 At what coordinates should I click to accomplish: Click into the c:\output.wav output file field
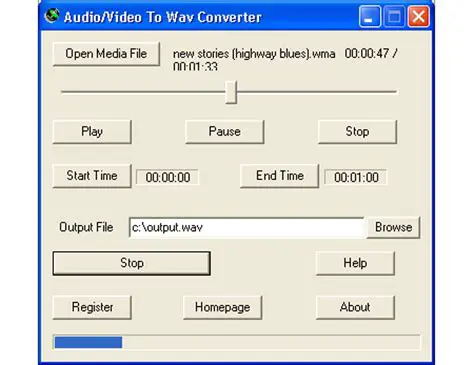(246, 228)
